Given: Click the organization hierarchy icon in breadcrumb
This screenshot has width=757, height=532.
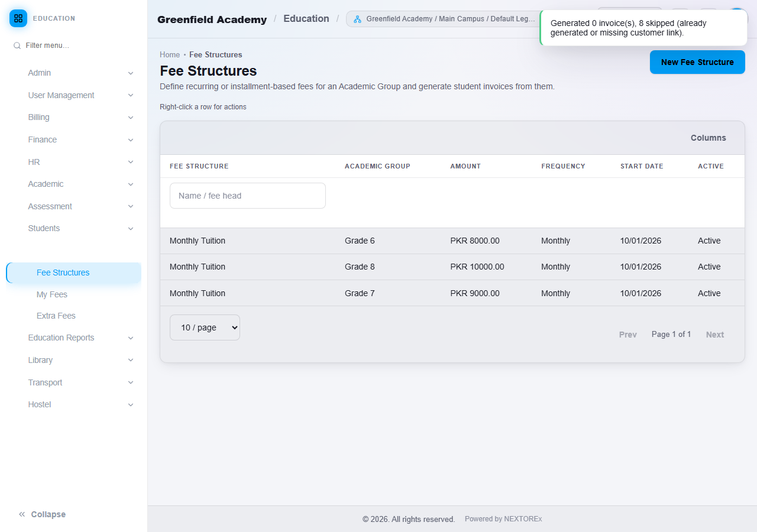Looking at the screenshot, I should pos(357,19).
